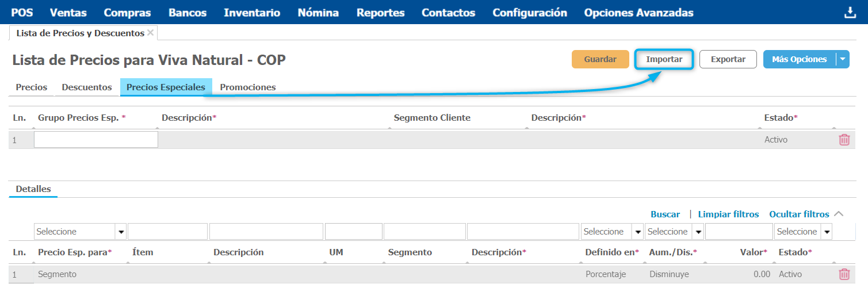Viewport: 868px width, 307px height.
Task: Click the Exportar button
Action: point(728,59)
